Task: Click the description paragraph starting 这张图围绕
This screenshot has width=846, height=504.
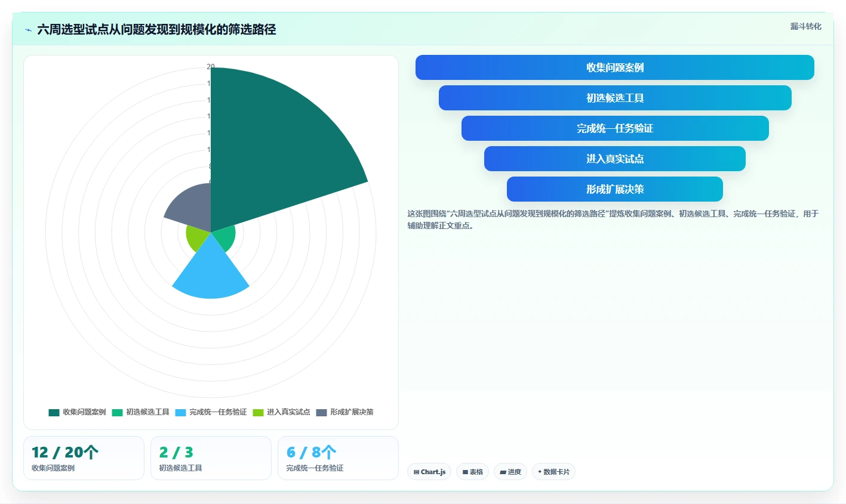Action: click(x=613, y=219)
